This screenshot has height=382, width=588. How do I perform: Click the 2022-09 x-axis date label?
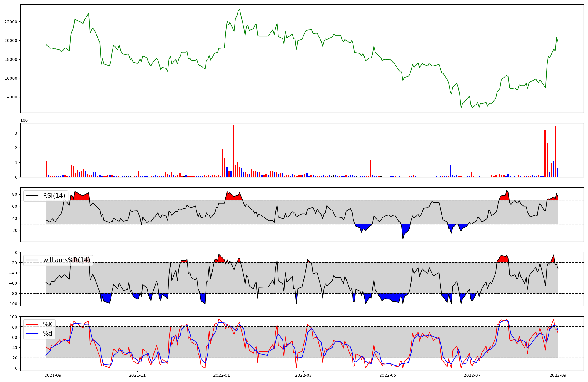coord(558,375)
